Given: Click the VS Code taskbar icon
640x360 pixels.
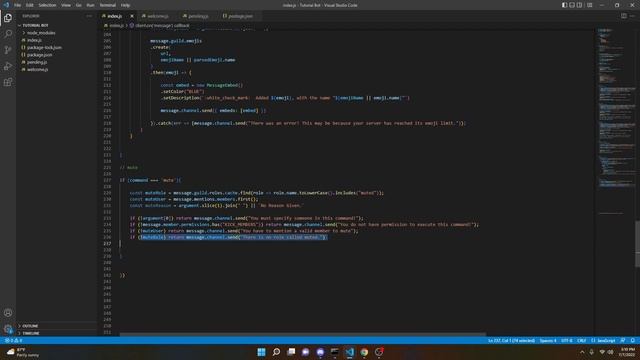Looking at the screenshot, I should (349, 352).
